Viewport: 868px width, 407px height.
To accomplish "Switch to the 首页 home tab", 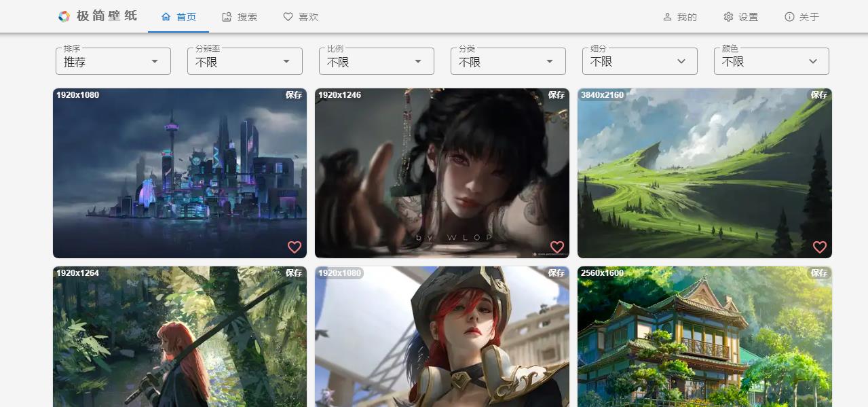I will coord(178,17).
